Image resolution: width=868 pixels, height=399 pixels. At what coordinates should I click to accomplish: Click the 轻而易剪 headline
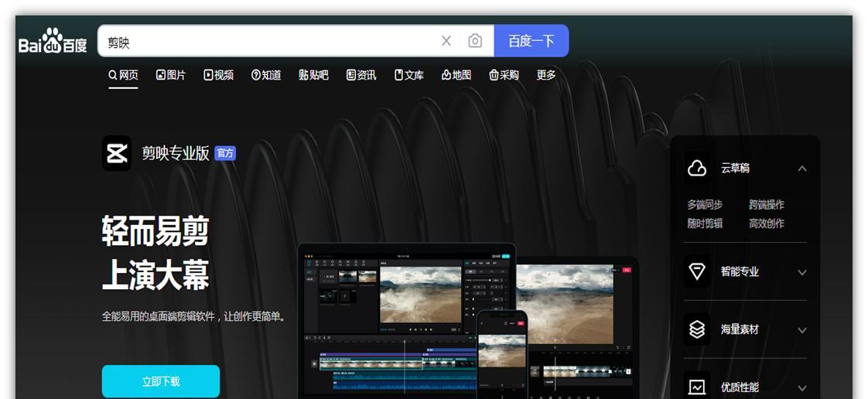pyautogui.click(x=155, y=230)
